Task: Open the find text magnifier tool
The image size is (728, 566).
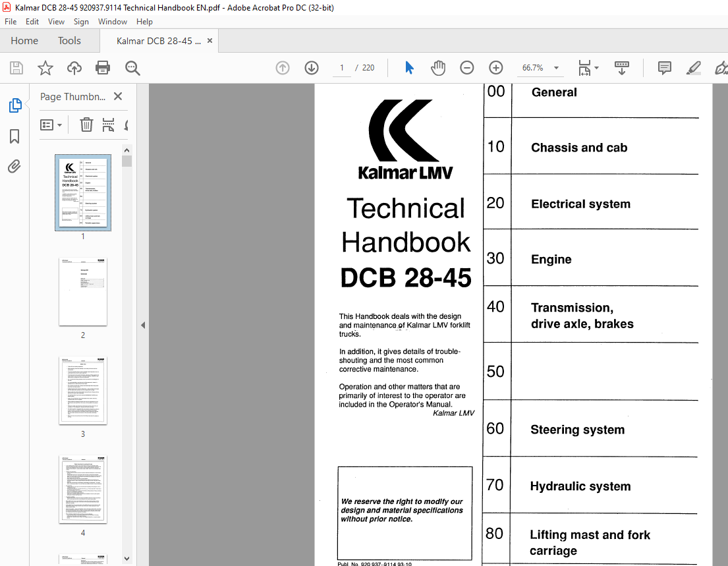Action: (x=132, y=69)
